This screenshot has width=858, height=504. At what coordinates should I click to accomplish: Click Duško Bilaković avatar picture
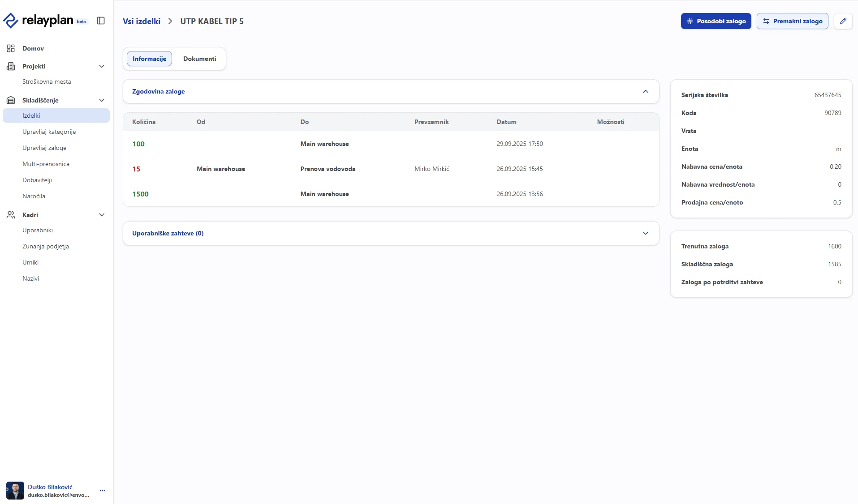coord(15,491)
